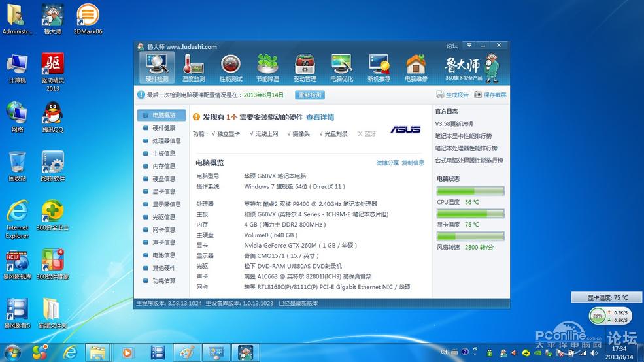The height and width of the screenshot is (362, 644).
Task: Open 查看详情 driver details link
Action: (320, 118)
